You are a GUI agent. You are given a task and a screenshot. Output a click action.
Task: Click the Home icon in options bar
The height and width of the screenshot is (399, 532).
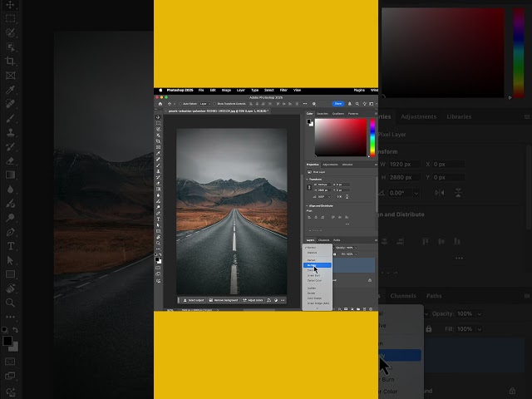160,104
